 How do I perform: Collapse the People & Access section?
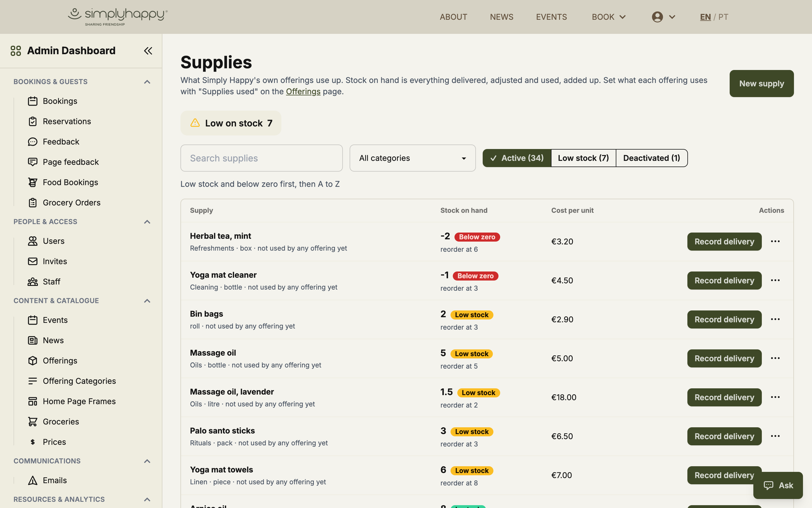[x=147, y=222]
